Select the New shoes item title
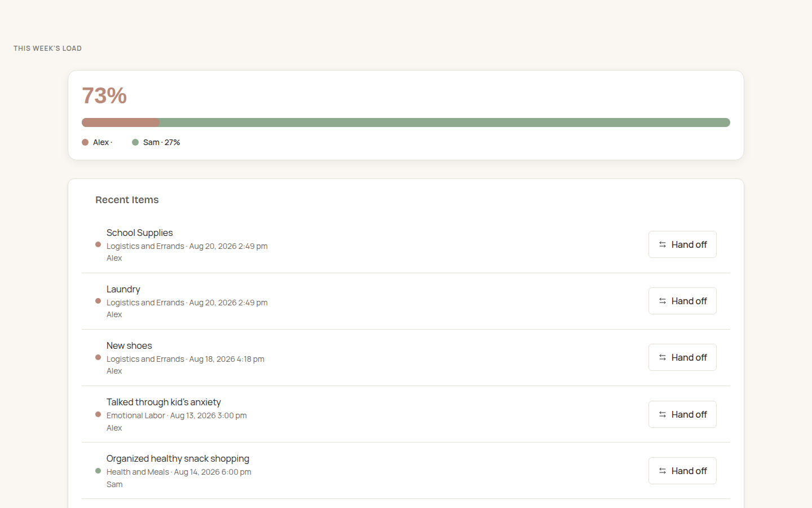The image size is (812, 508). [129, 345]
